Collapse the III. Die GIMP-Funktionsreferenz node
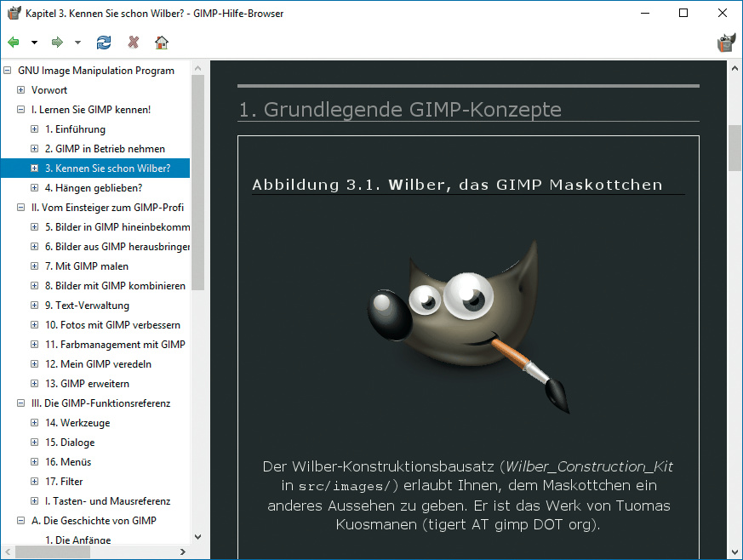The width and height of the screenshot is (743, 560). (x=20, y=403)
